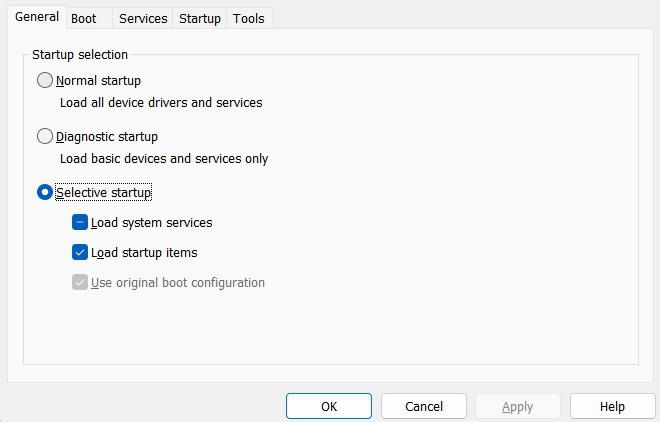The width and height of the screenshot is (660, 422).
Task: Go to the Startup tab
Action: [199, 18]
